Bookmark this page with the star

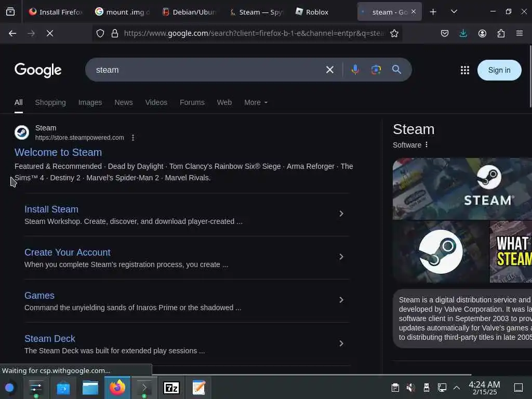click(394, 33)
